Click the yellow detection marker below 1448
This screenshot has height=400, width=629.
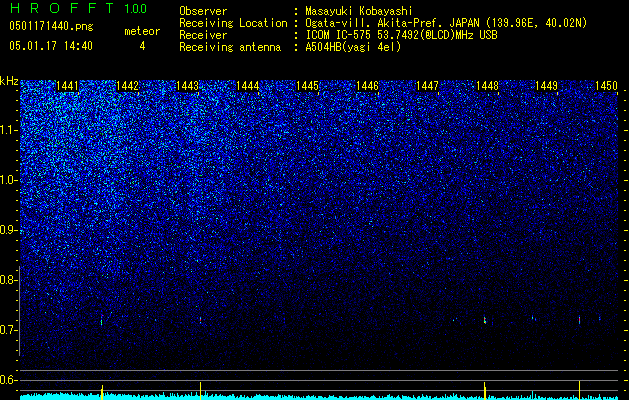485,391
